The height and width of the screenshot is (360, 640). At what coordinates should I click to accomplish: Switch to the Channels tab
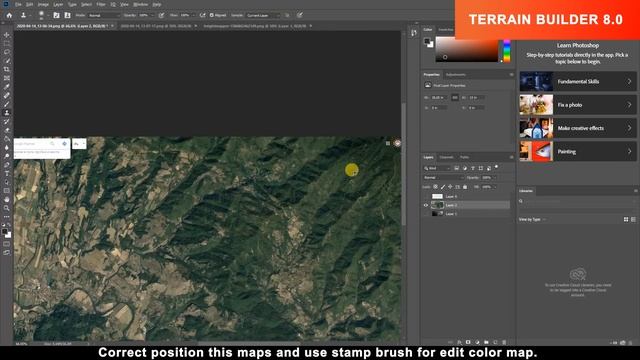click(446, 157)
